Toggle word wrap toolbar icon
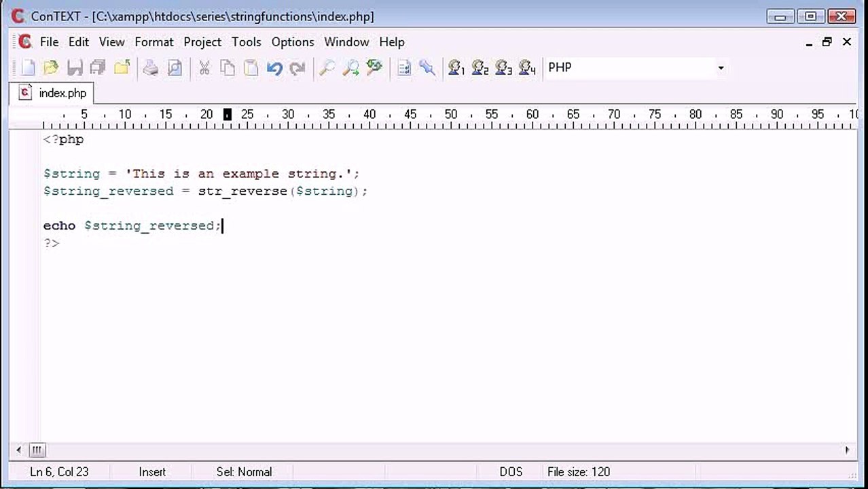Screen dimensions: 868x489 click(404, 67)
